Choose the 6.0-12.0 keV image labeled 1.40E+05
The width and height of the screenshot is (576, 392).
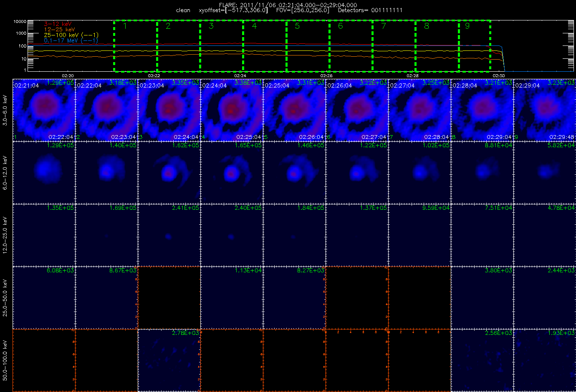click(x=106, y=172)
